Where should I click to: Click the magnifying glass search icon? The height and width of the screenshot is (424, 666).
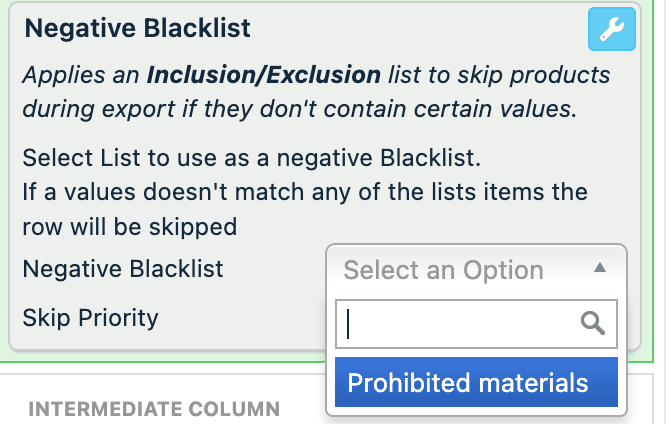pos(593,322)
